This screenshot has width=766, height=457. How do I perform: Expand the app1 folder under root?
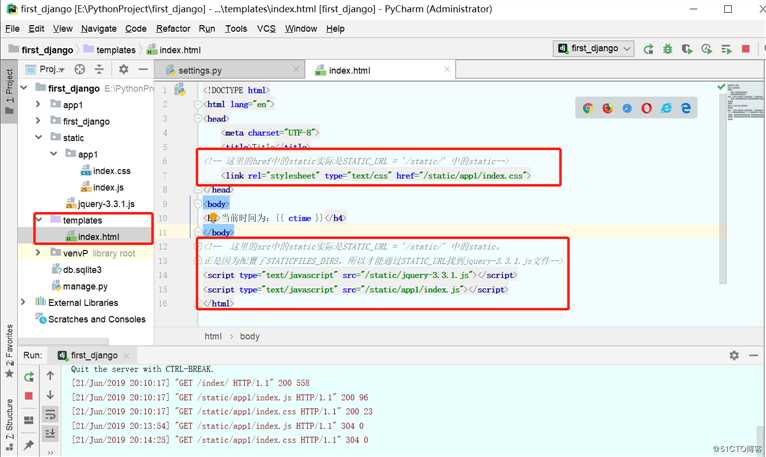38,105
